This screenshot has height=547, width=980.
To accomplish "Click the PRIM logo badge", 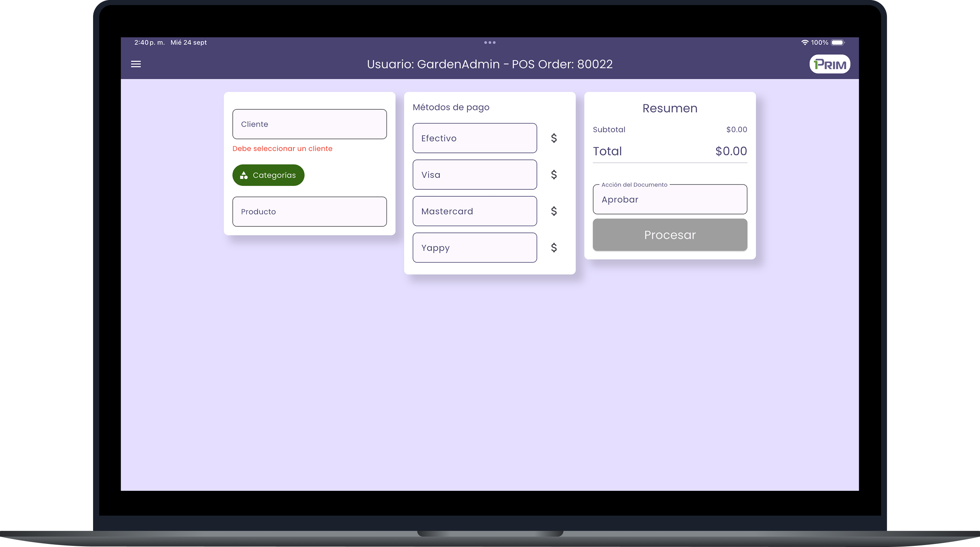I will point(830,64).
